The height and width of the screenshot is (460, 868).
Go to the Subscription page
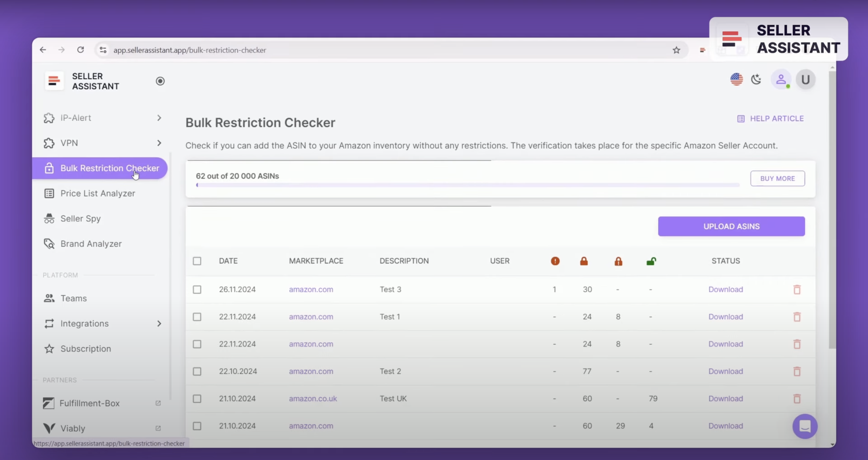tap(85, 349)
